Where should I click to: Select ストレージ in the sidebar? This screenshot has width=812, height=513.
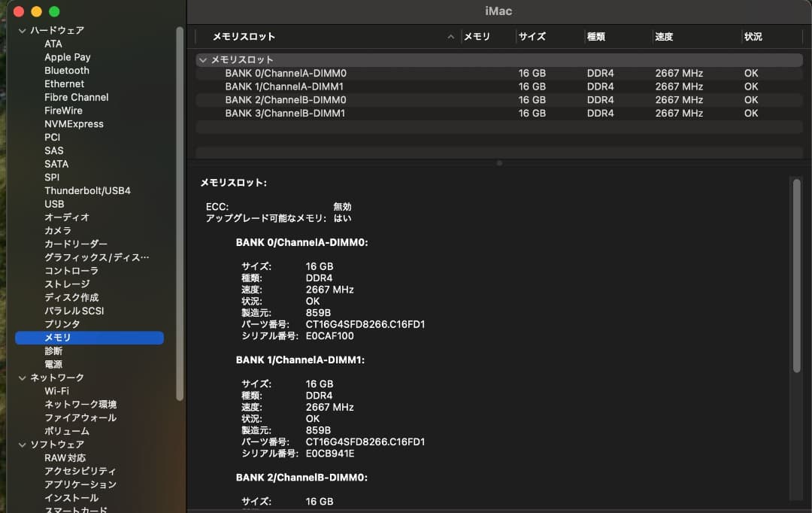pyautogui.click(x=62, y=284)
